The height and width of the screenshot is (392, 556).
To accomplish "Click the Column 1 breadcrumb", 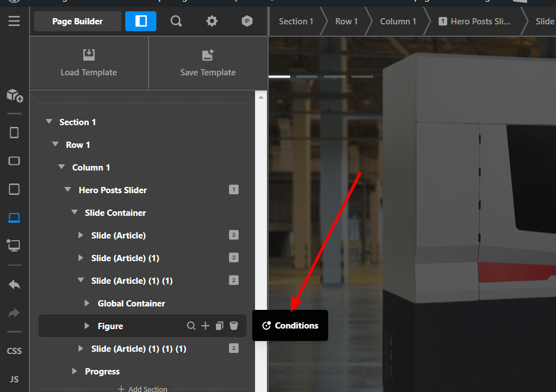I will [398, 22].
